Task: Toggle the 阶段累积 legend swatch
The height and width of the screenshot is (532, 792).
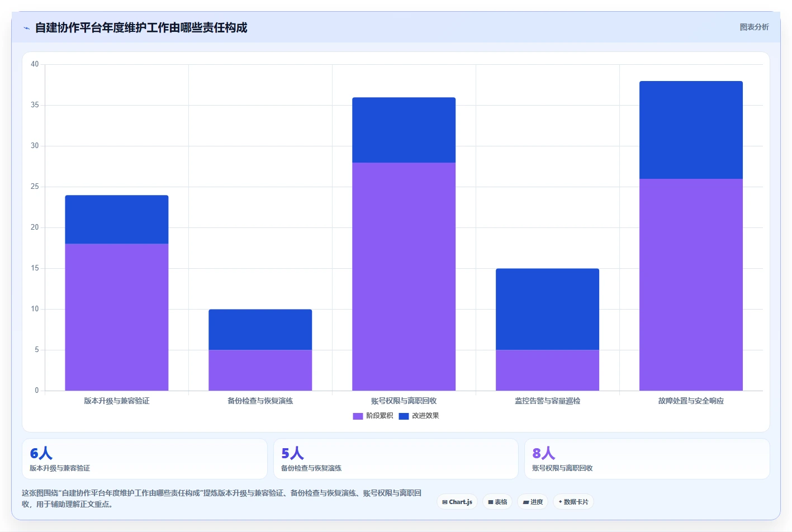Action: [x=358, y=416]
